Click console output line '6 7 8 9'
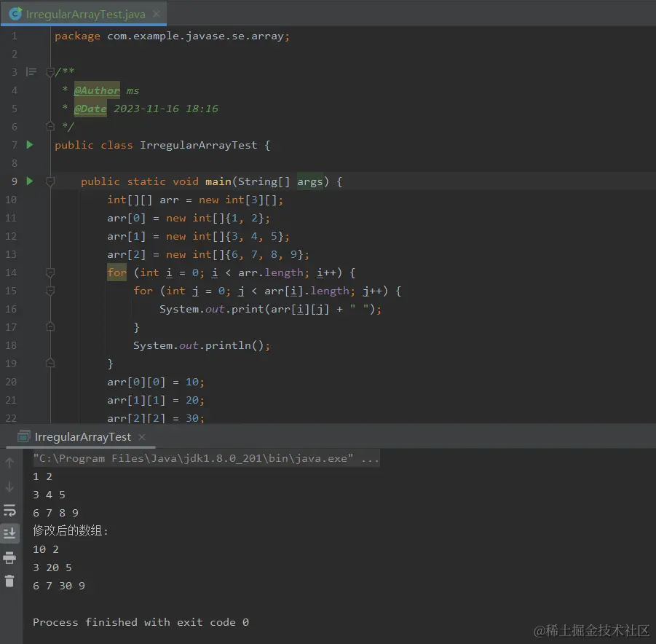 pos(55,513)
